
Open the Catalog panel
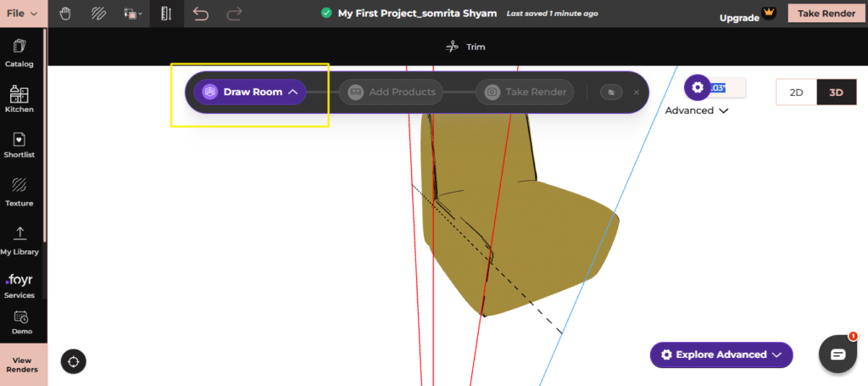click(x=19, y=53)
